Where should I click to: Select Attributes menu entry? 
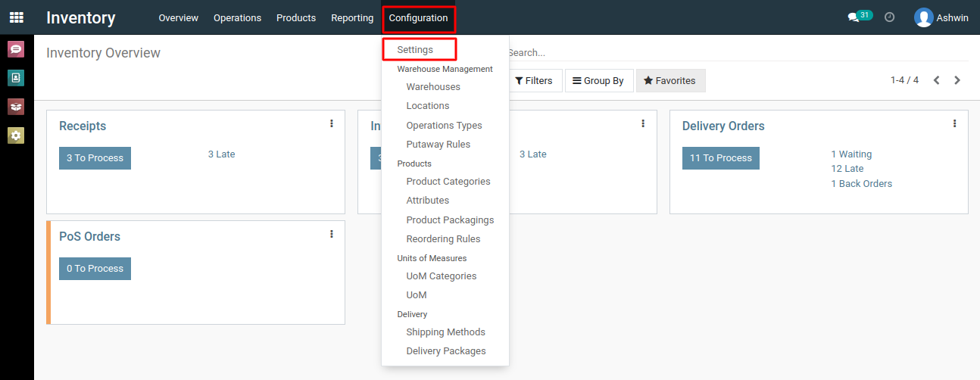(x=428, y=201)
